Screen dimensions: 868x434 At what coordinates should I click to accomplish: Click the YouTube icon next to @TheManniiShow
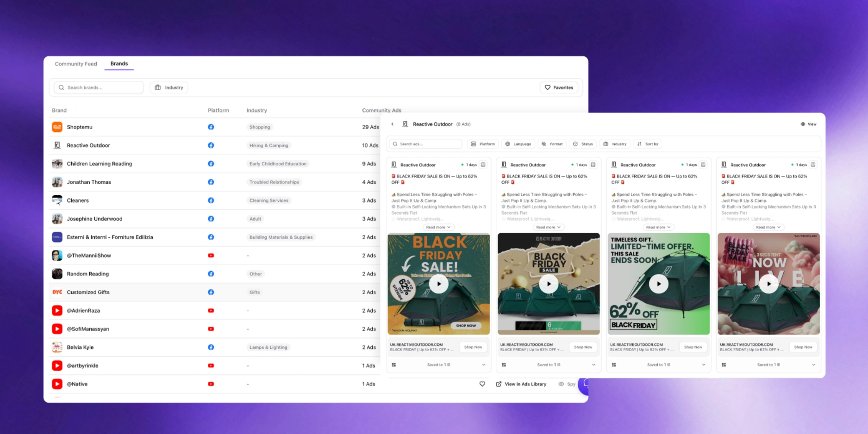click(x=211, y=255)
